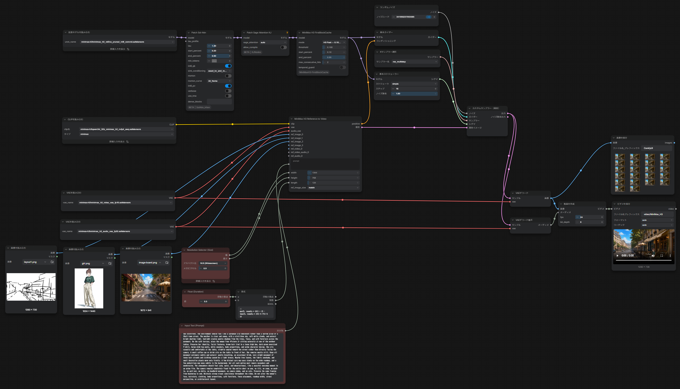
Task: Click the orange badge on Patch Sage Attention node
Action: click(287, 33)
